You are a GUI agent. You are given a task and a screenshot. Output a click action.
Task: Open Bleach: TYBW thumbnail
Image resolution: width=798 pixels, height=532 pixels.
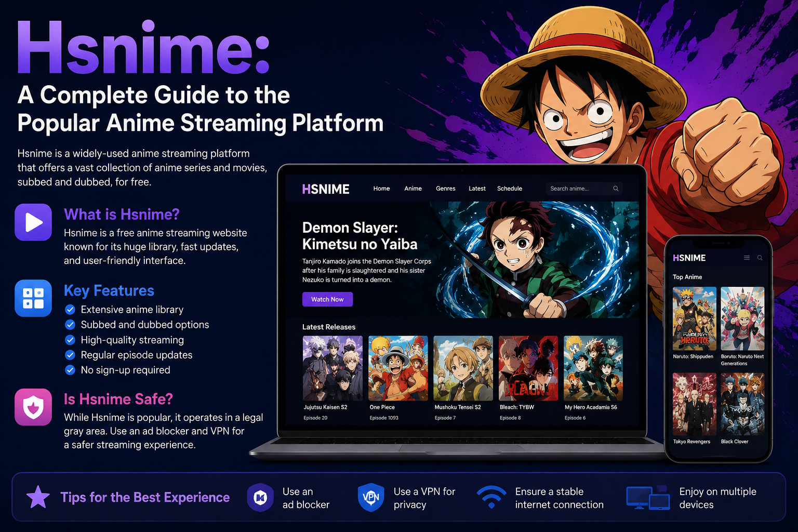click(x=528, y=368)
